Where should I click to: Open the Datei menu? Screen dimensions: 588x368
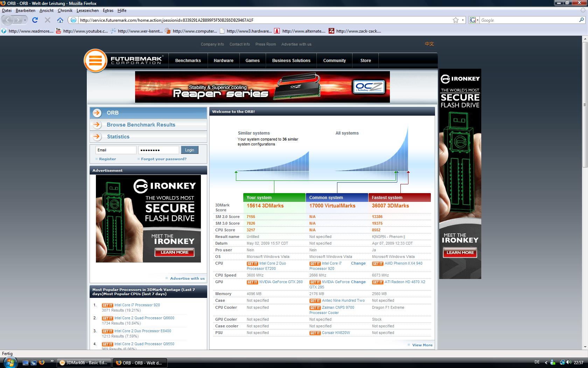[7, 11]
